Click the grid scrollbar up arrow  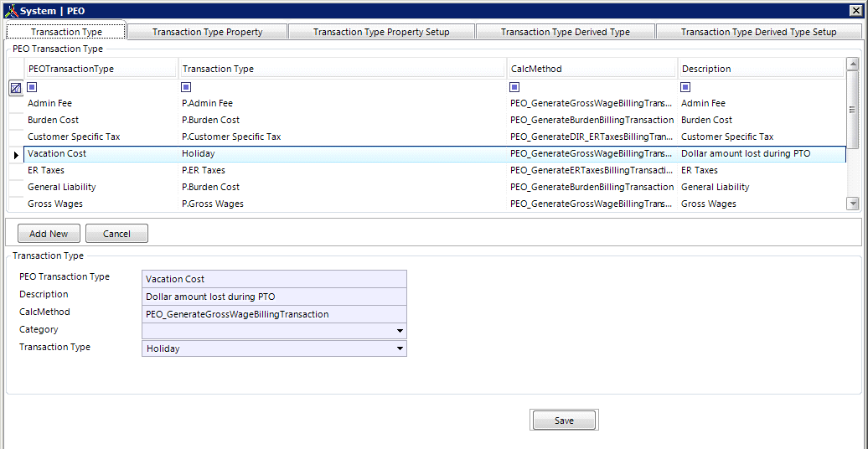tap(853, 64)
